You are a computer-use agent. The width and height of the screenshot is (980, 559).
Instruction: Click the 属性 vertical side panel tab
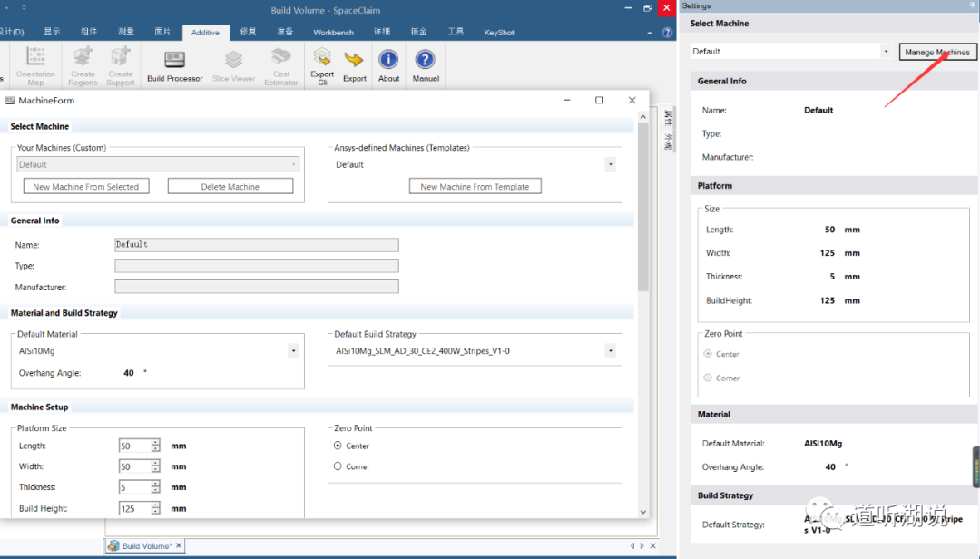pyautogui.click(x=668, y=117)
